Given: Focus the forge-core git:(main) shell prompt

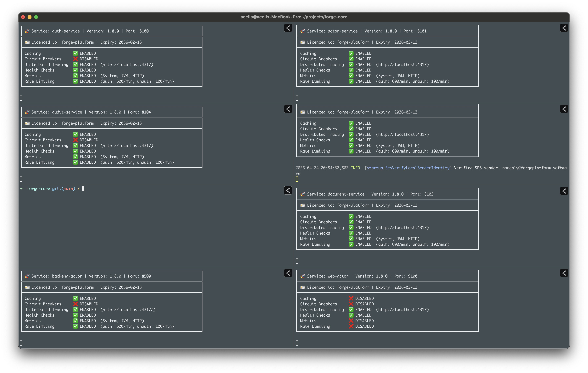Looking at the screenshot, I should pos(51,188).
